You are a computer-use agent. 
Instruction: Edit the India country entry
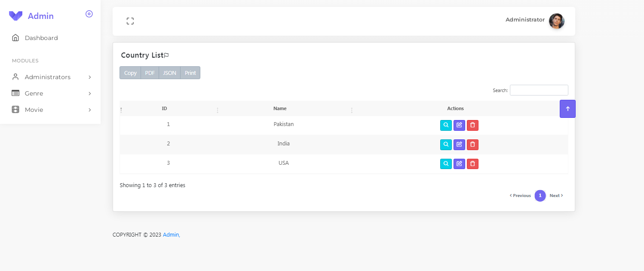pos(459,145)
